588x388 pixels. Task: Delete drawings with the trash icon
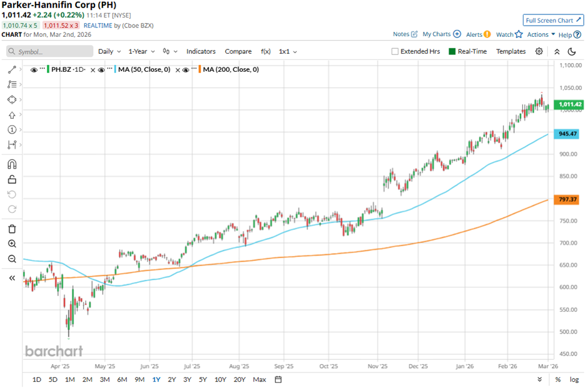coord(12,229)
